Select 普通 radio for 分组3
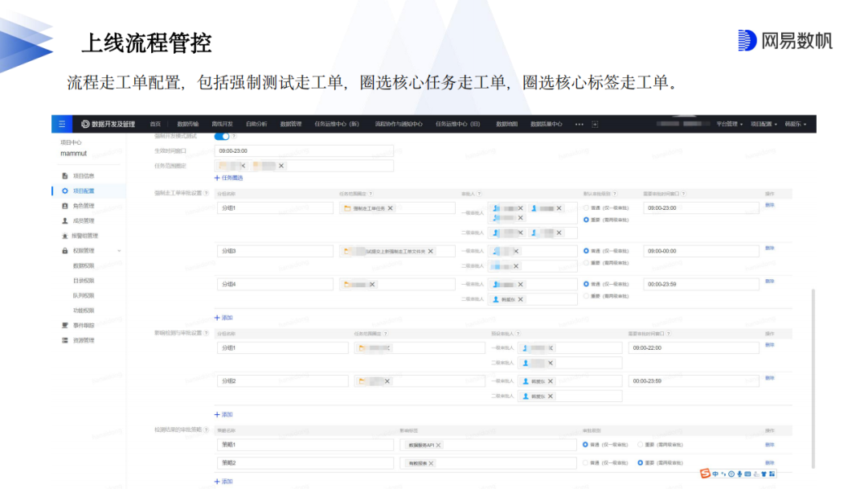The height and width of the screenshot is (489, 868). coord(586,251)
